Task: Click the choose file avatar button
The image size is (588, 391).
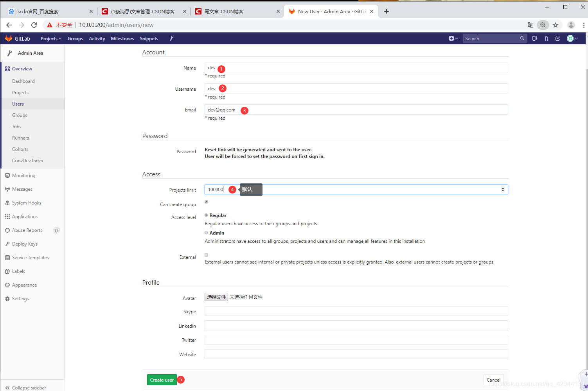Action: (x=216, y=297)
